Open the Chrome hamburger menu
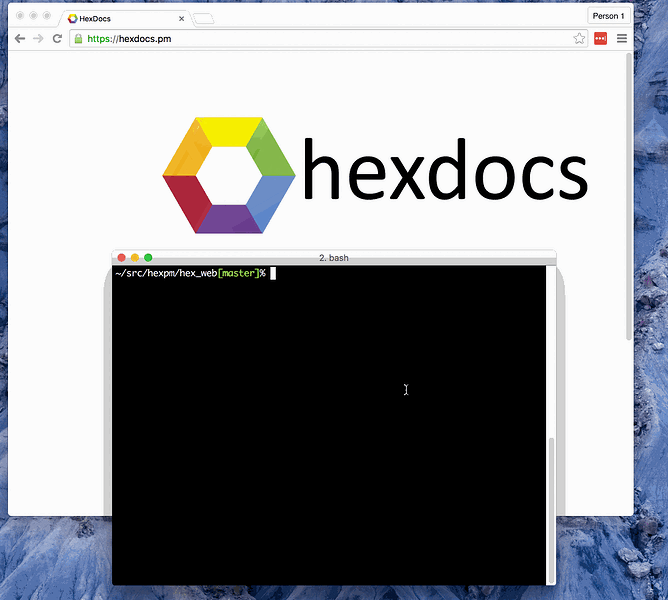 tap(622, 39)
